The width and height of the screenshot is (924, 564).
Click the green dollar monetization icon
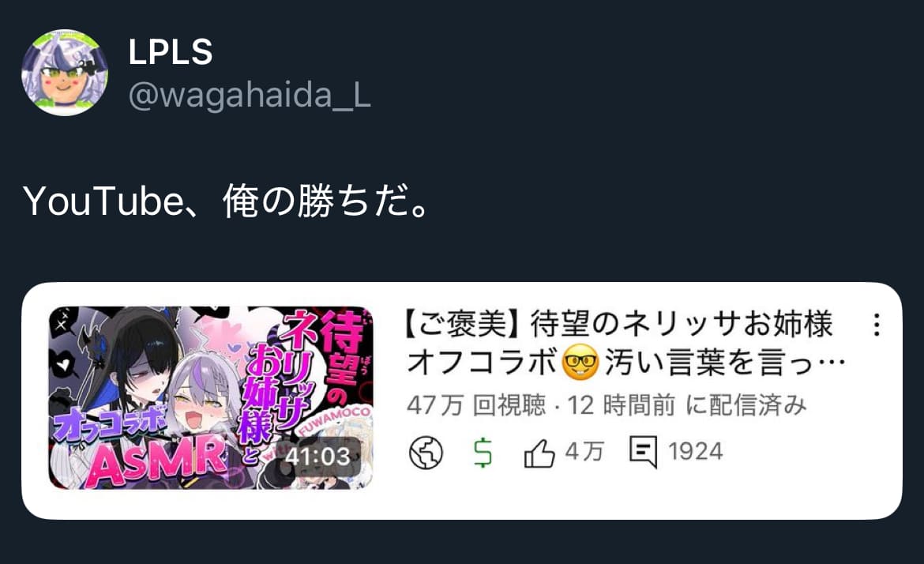click(x=483, y=453)
